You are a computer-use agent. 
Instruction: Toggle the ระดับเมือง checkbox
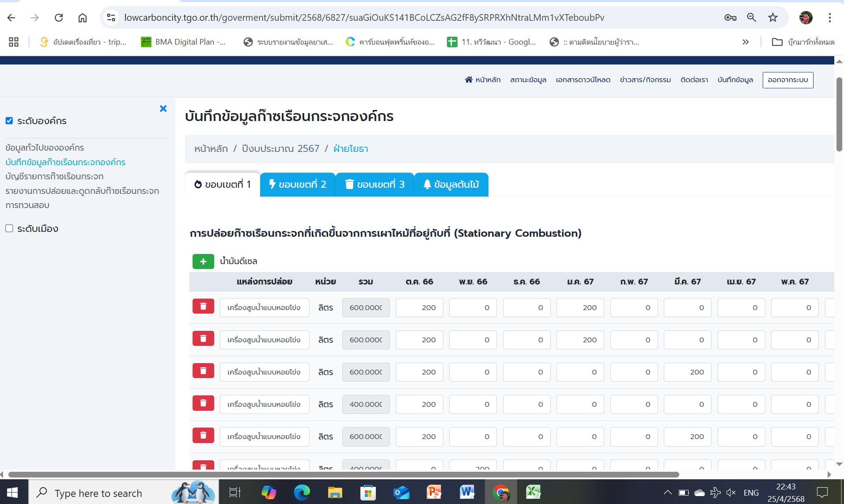pos(9,228)
